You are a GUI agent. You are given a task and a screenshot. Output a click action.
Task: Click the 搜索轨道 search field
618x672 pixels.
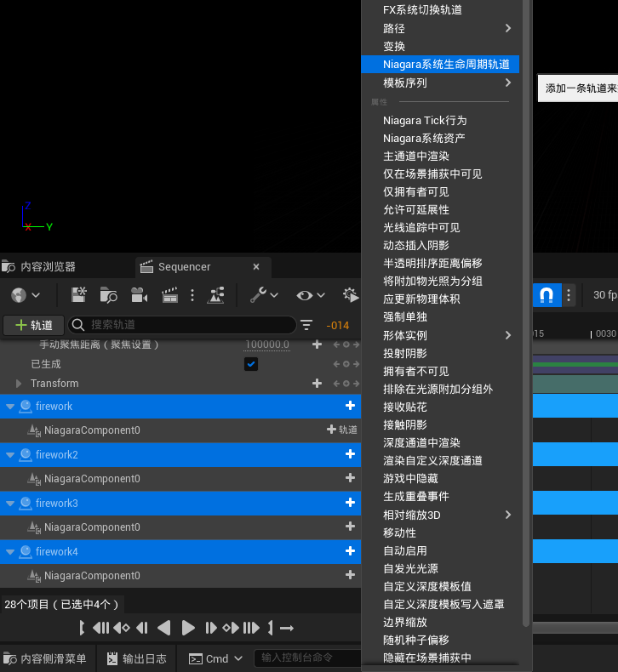[182, 325]
